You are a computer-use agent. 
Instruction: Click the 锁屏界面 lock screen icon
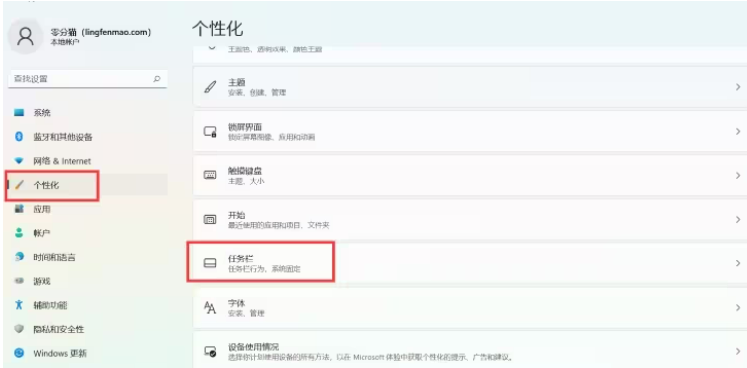210,132
